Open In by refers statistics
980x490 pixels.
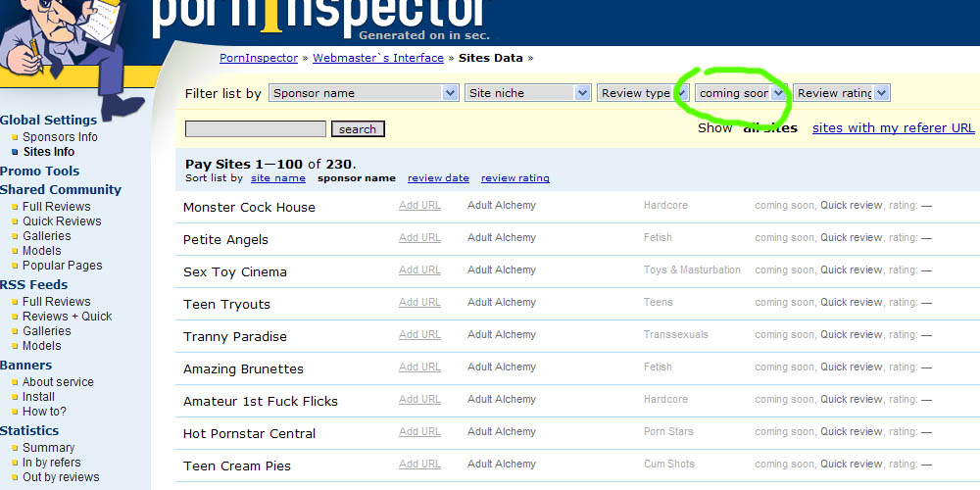click(x=52, y=463)
